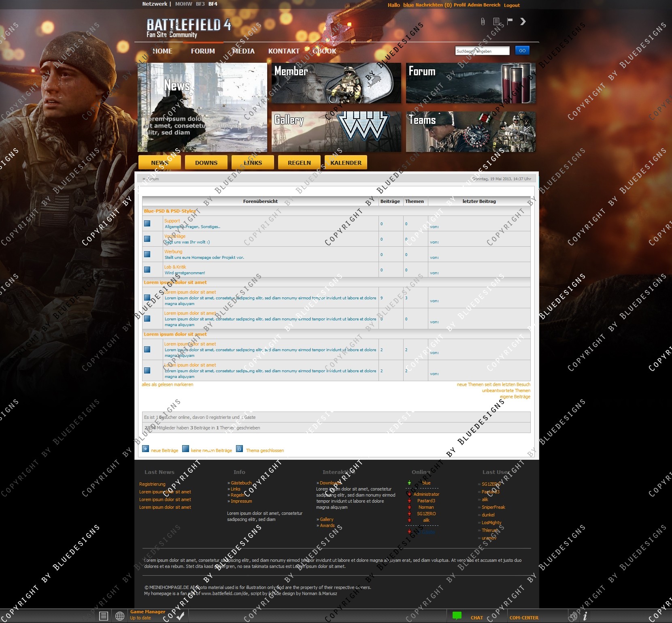Open COM-CENTER in the bottom bar
Viewport: 672px width, 623px height.
[524, 618]
